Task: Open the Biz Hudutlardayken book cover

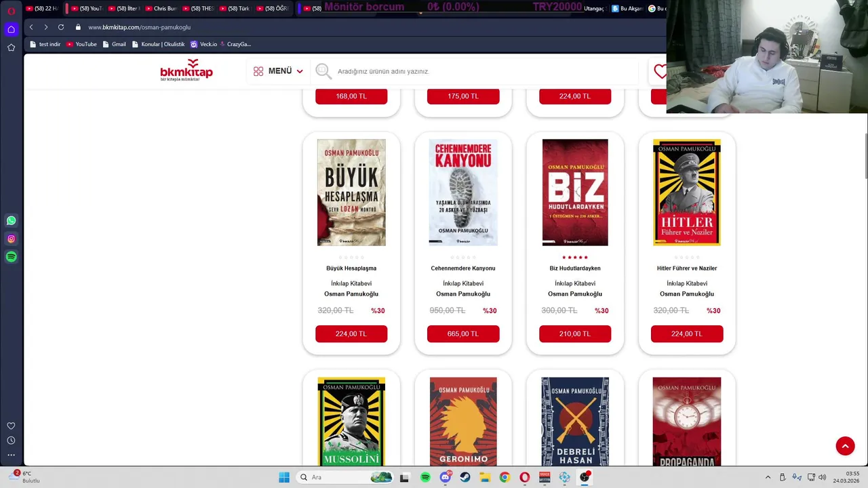Action: tap(575, 192)
